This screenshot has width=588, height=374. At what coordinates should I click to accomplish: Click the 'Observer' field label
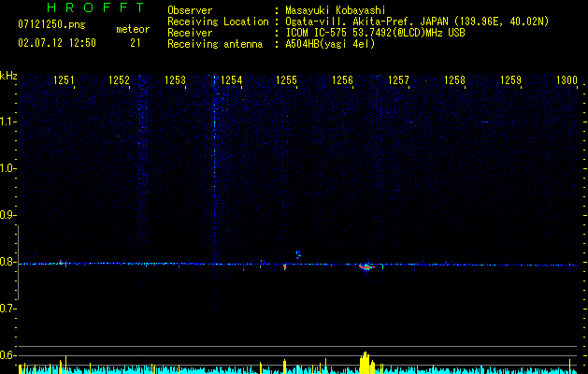pos(190,10)
